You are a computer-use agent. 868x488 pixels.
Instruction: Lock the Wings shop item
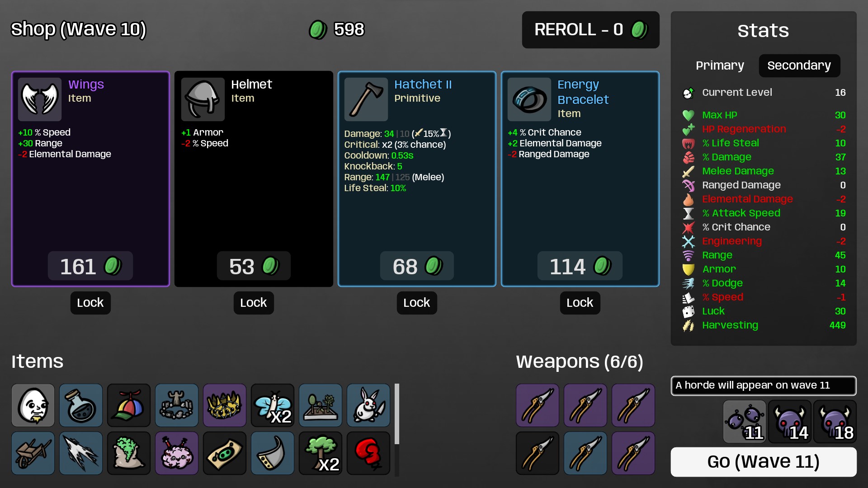click(x=90, y=303)
